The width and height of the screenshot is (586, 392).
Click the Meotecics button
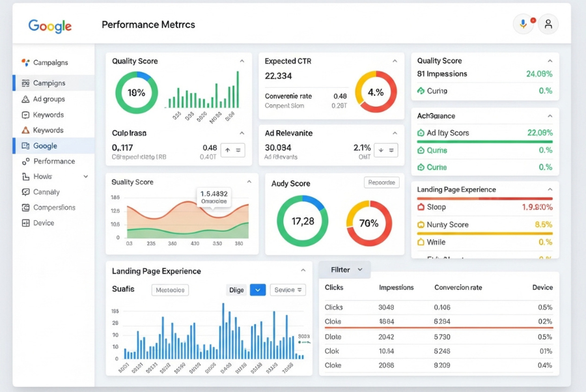(x=170, y=290)
